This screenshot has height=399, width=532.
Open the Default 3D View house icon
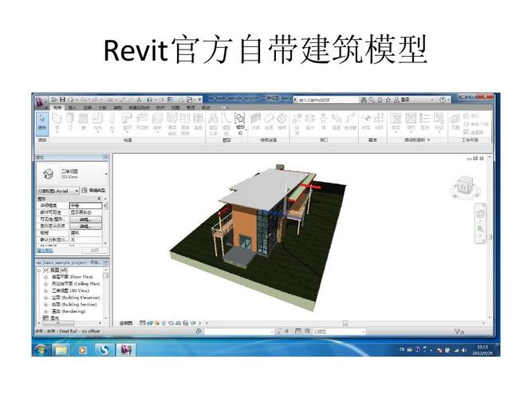point(150,100)
